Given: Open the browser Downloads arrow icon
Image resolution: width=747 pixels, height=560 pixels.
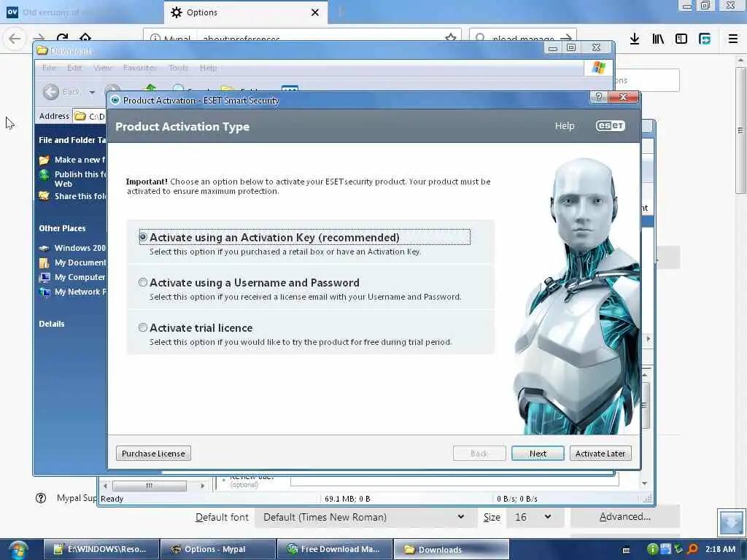Looking at the screenshot, I should point(635,39).
